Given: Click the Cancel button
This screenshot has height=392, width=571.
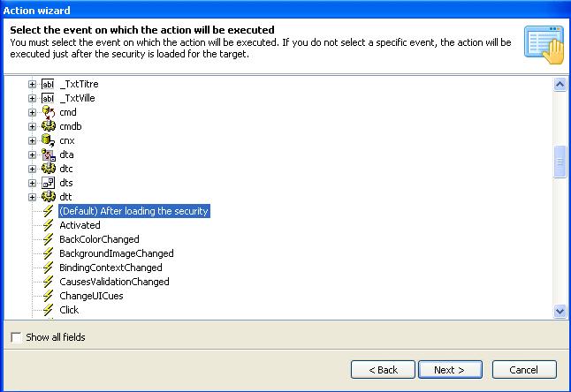Looking at the screenshot, I should [524, 370].
